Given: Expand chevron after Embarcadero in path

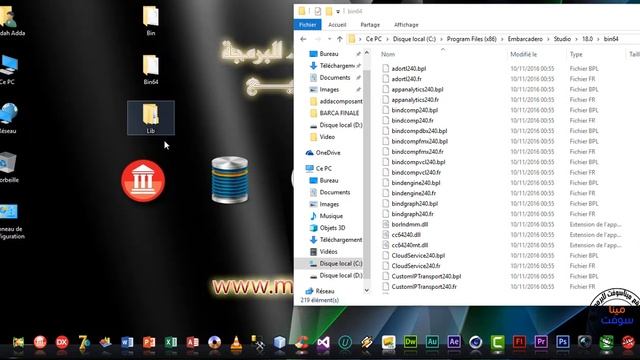Looking at the screenshot, I should pyautogui.click(x=548, y=39).
